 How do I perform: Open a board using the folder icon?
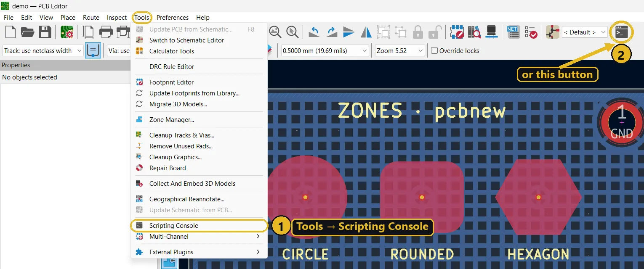click(x=28, y=32)
